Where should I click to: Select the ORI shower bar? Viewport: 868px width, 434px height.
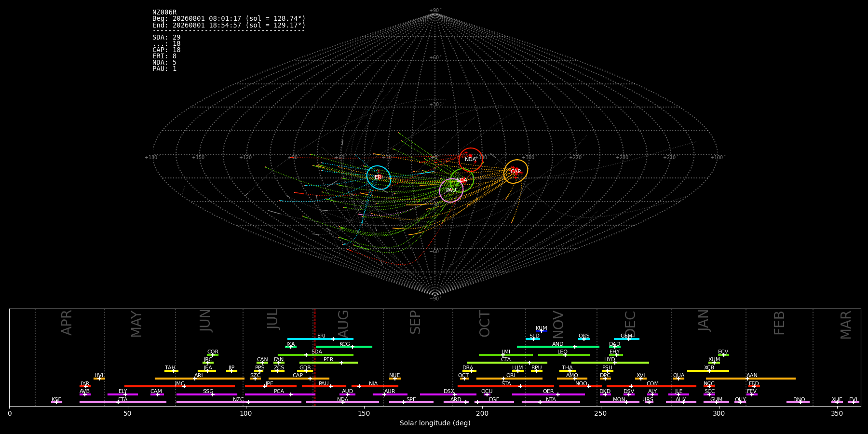(x=509, y=379)
